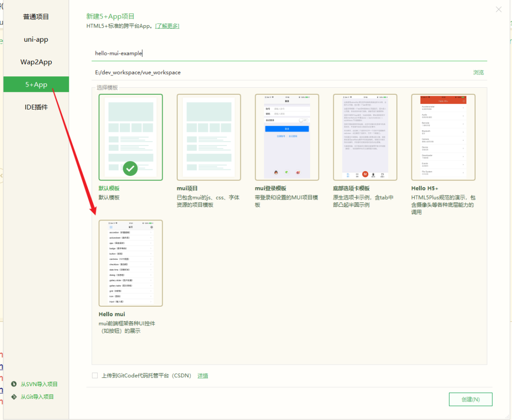Select the 5+App project type
512x420 pixels.
tap(36, 84)
